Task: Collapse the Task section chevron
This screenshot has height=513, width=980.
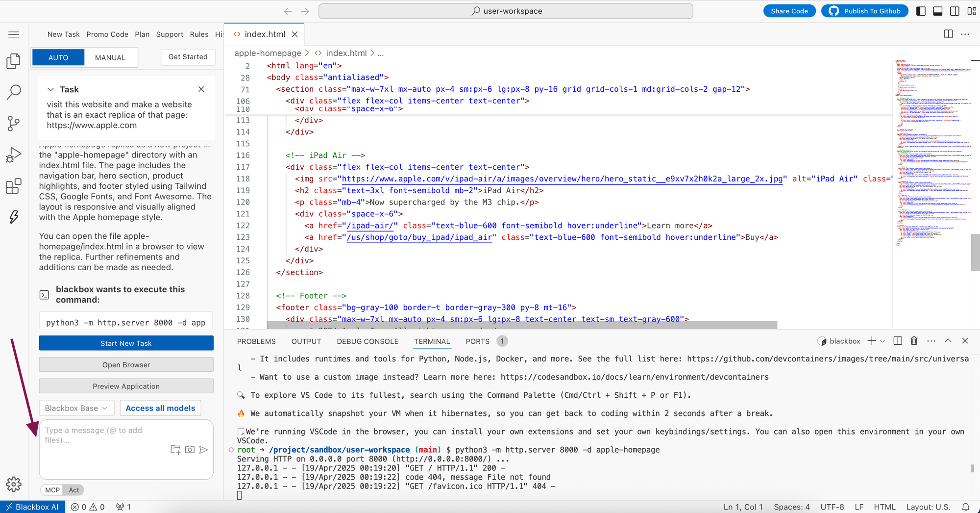Action: click(x=50, y=89)
